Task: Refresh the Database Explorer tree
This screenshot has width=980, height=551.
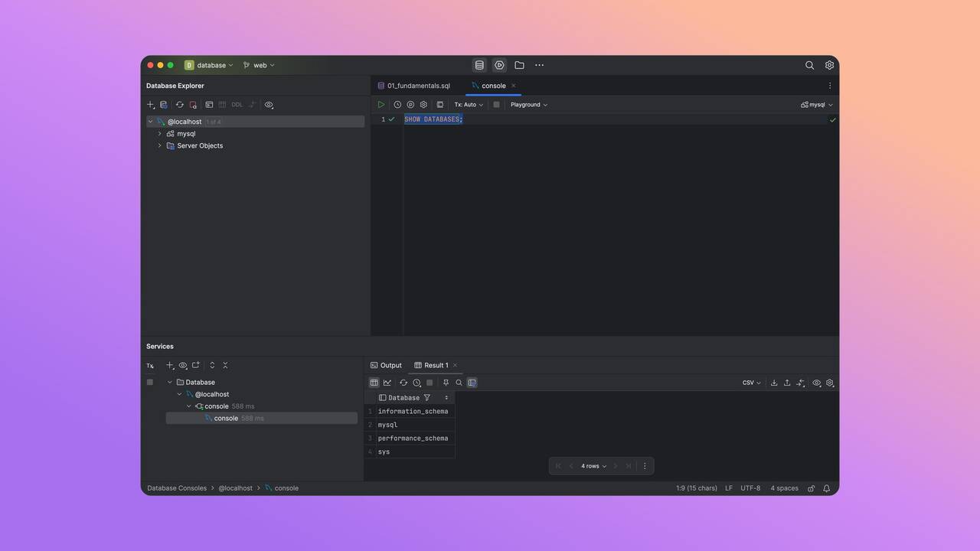Action: click(180, 105)
